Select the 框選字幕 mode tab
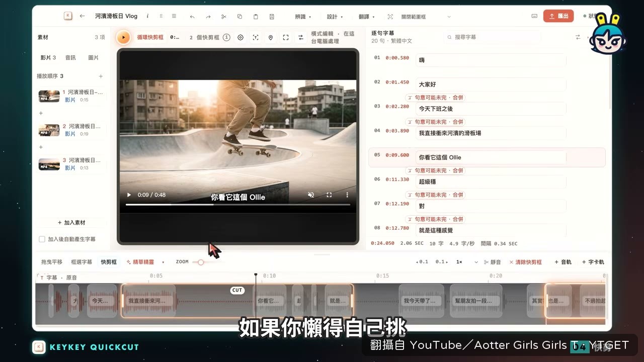The image size is (644, 362). tap(82, 262)
